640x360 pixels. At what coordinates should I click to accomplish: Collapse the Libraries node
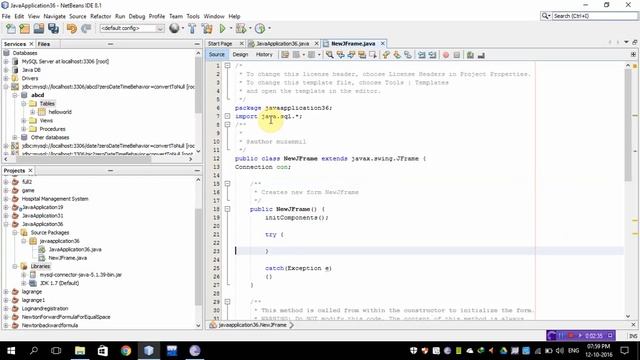pyautogui.click(x=15, y=266)
